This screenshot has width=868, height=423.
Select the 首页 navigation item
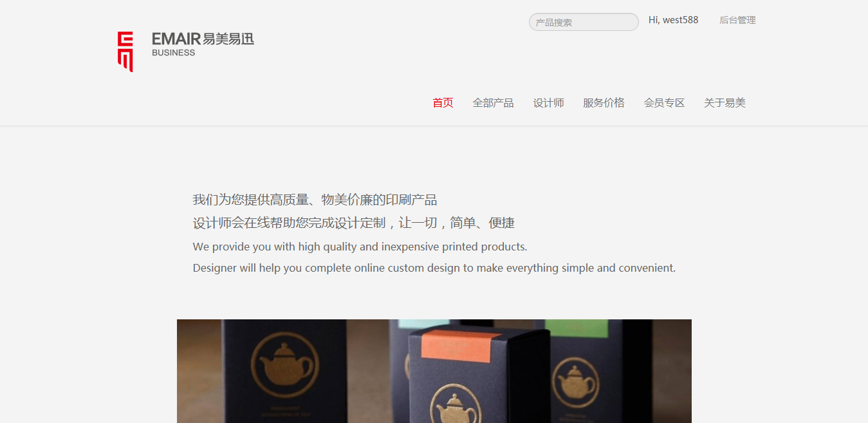coord(443,102)
